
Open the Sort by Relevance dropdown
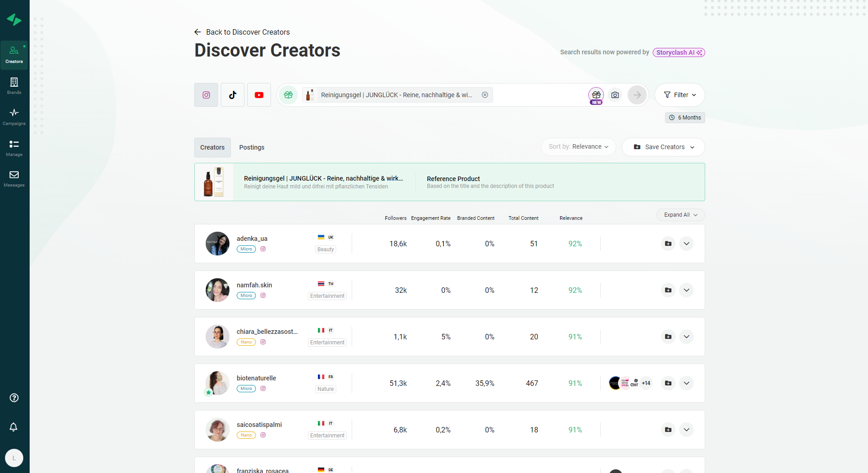(x=578, y=146)
